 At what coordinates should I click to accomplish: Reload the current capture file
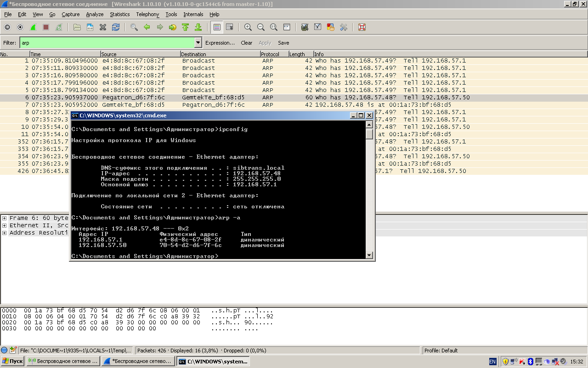[116, 27]
